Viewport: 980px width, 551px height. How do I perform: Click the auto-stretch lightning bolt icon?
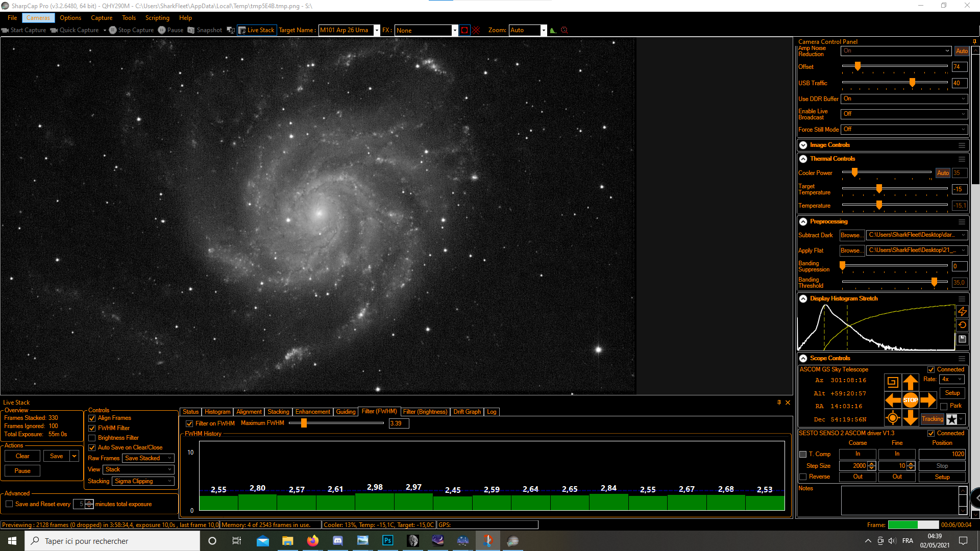[962, 311]
